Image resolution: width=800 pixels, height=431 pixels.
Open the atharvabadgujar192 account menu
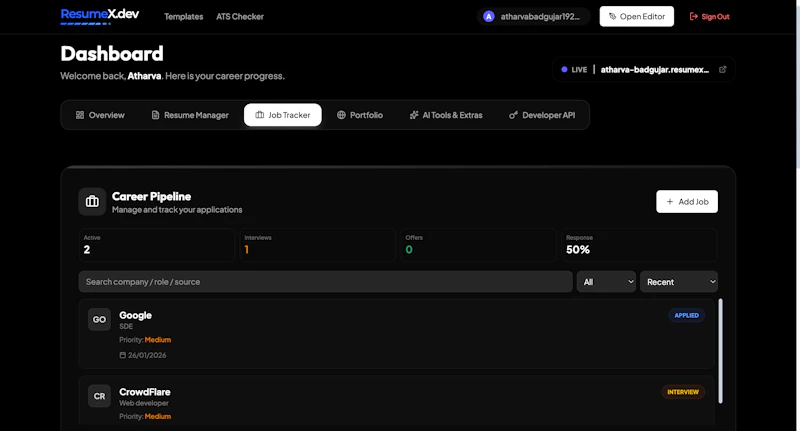(534, 16)
